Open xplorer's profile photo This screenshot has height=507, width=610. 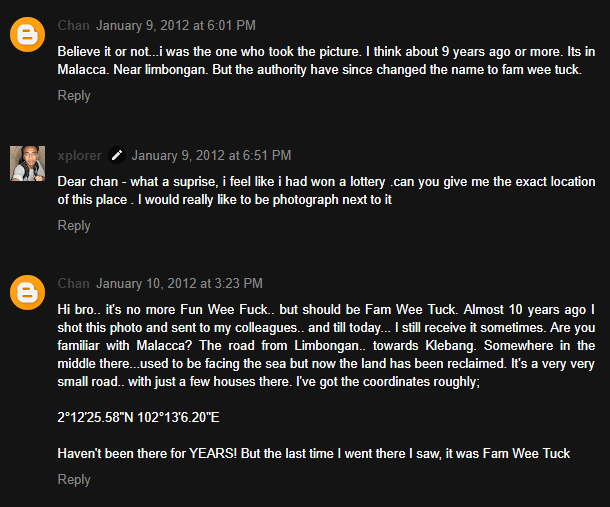27,163
